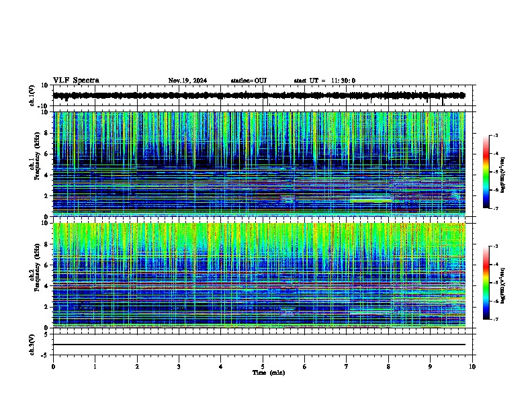Click the flat ch.3 voltage trace line
The height and width of the screenshot is (411, 532).
(259, 345)
